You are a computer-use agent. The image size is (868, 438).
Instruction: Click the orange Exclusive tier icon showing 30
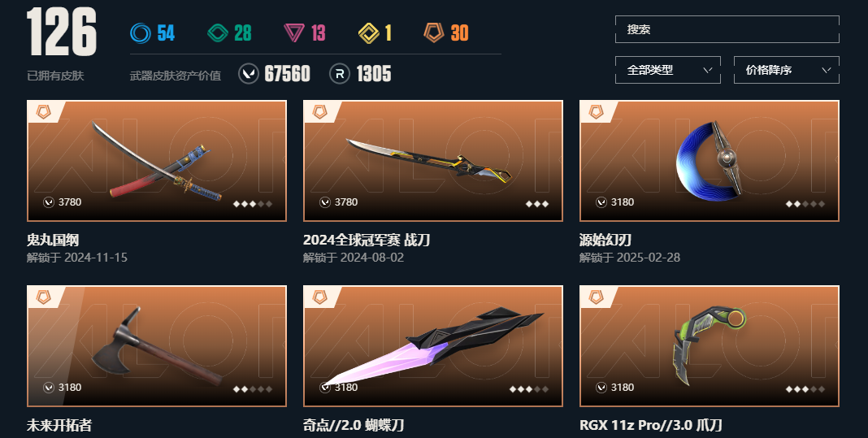click(x=434, y=33)
